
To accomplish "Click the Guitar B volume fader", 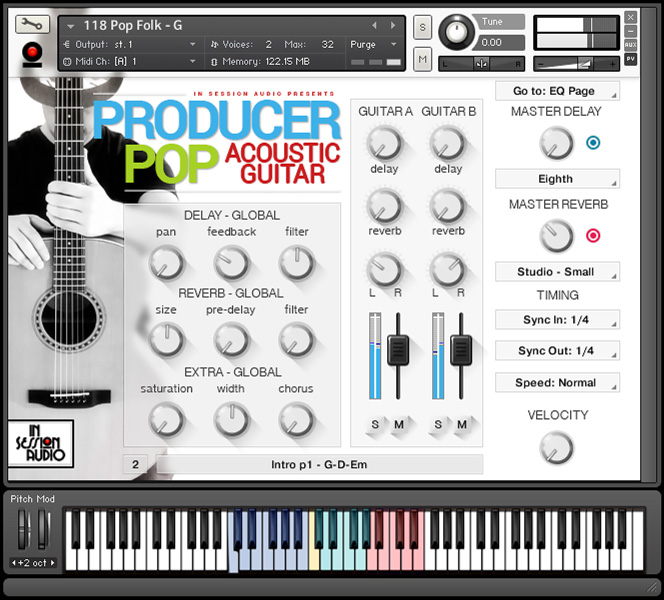I will tap(461, 350).
